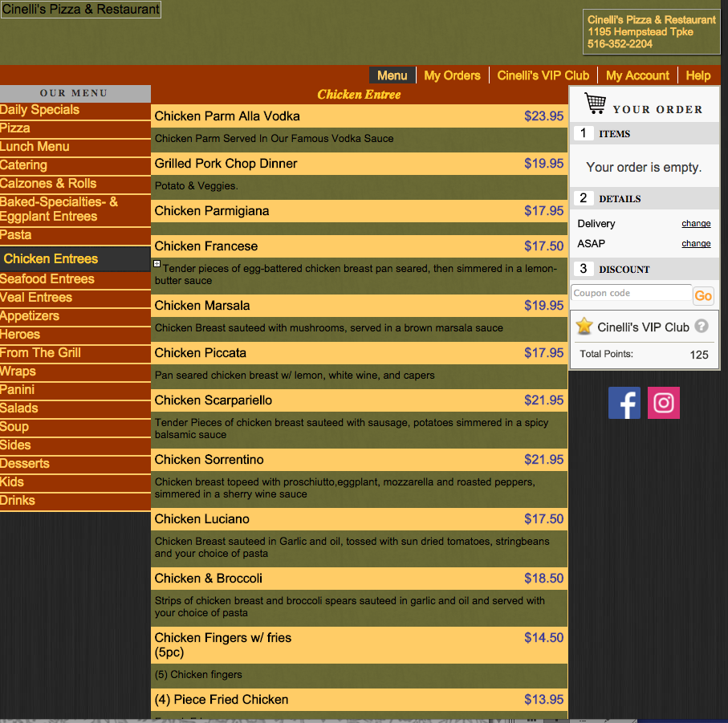Viewport: 728px width, 723px height.
Task: Click the VIP Club help question mark
Action: click(702, 327)
